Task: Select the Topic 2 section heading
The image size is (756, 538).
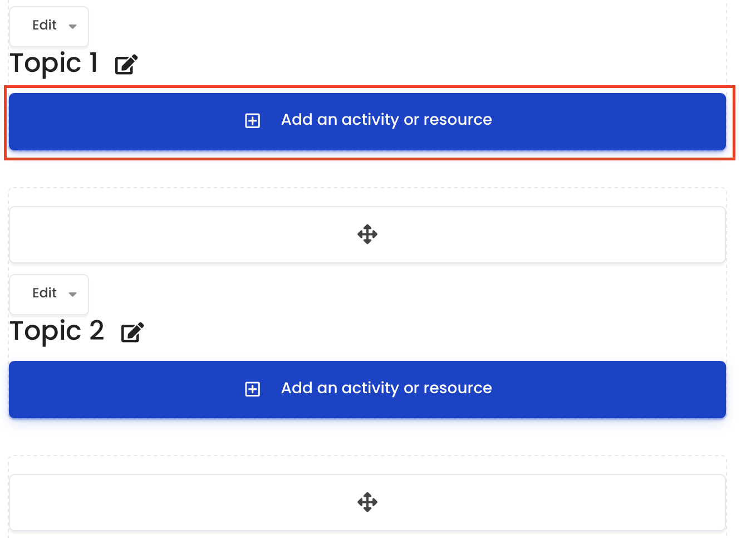Action: pos(57,331)
